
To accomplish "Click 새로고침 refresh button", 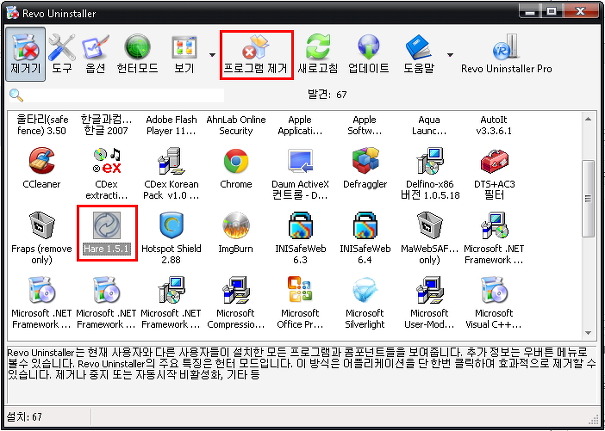I will (x=318, y=54).
